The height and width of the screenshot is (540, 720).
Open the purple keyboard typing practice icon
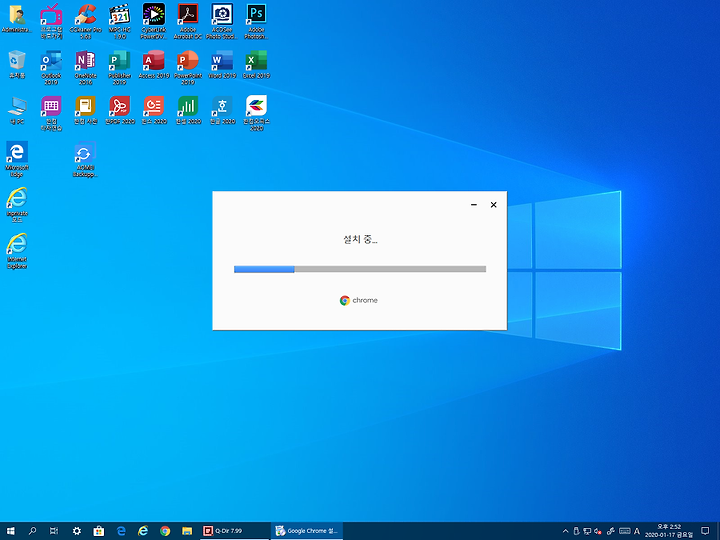coord(51,113)
